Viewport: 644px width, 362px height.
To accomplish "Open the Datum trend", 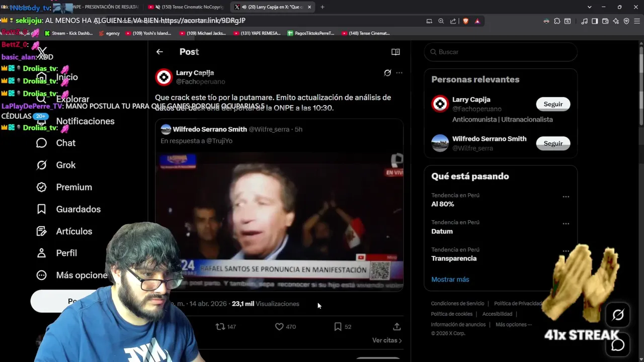I will click(x=442, y=231).
